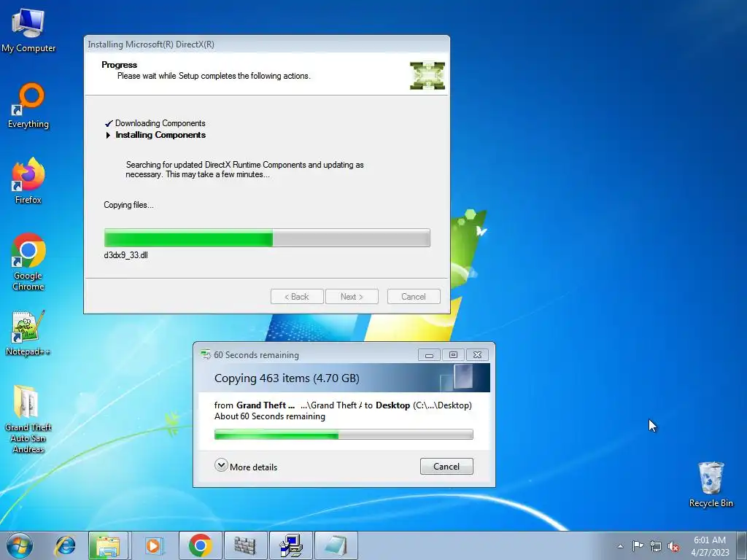Click the DirectX logo in setup header
The height and width of the screenshot is (560, 747).
coord(427,75)
